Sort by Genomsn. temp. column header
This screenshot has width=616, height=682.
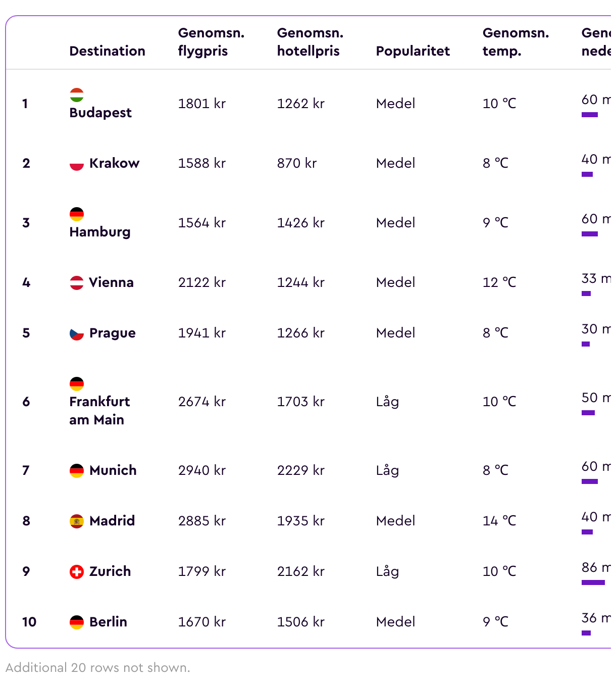pos(516,42)
